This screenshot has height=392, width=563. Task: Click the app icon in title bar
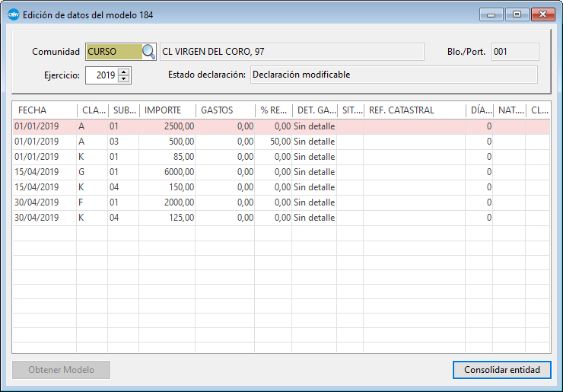(x=12, y=14)
